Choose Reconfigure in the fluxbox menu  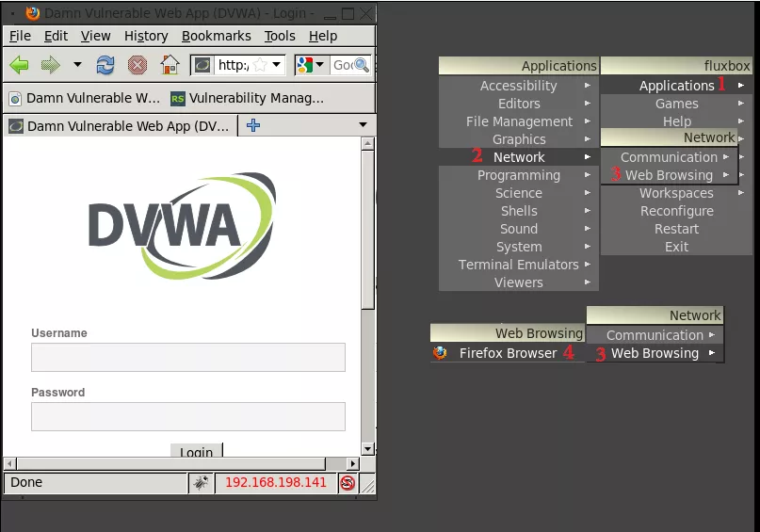[676, 211]
